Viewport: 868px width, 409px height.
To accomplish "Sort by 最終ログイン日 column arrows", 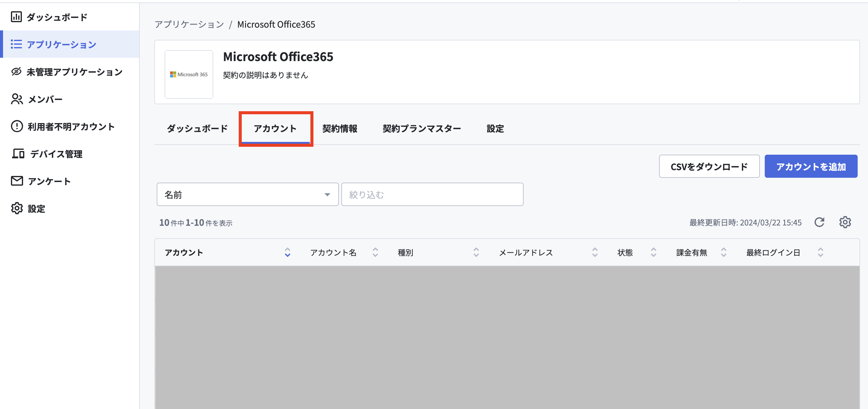I will 821,252.
